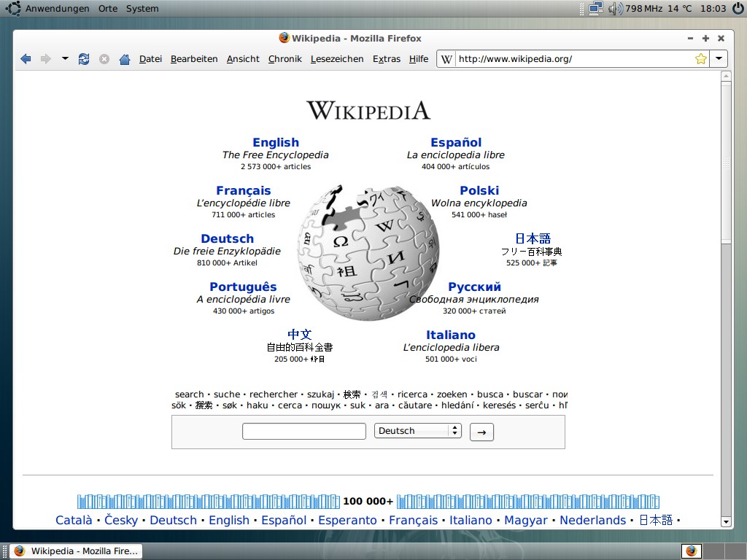This screenshot has height=560, width=747.
Task: Open the Deutsch language dropdown
Action: coord(418,431)
